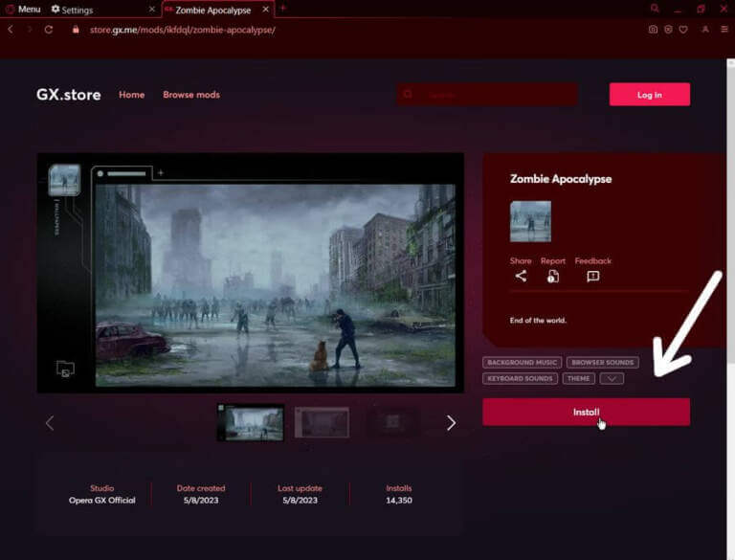The image size is (735, 560).
Task: Click the Report icon
Action: 553,277
